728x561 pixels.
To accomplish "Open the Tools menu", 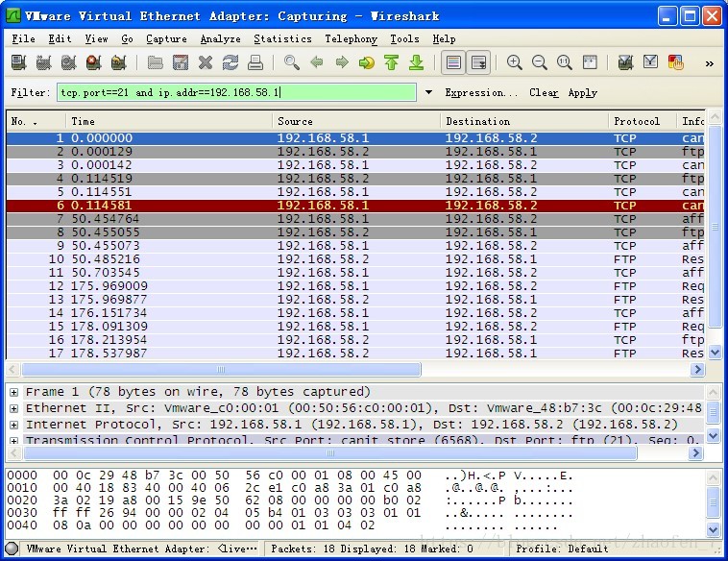I will (x=405, y=39).
